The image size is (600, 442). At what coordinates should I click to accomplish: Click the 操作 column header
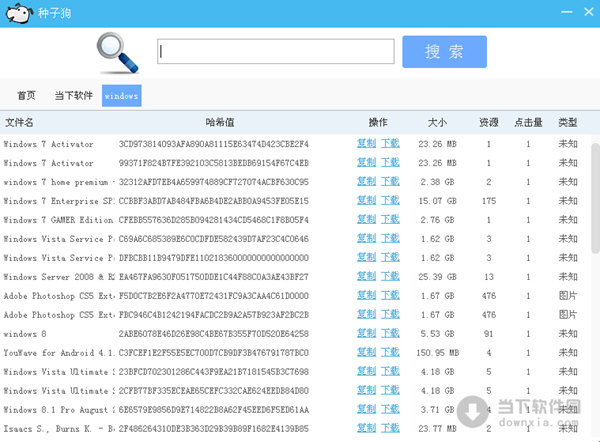(378, 122)
